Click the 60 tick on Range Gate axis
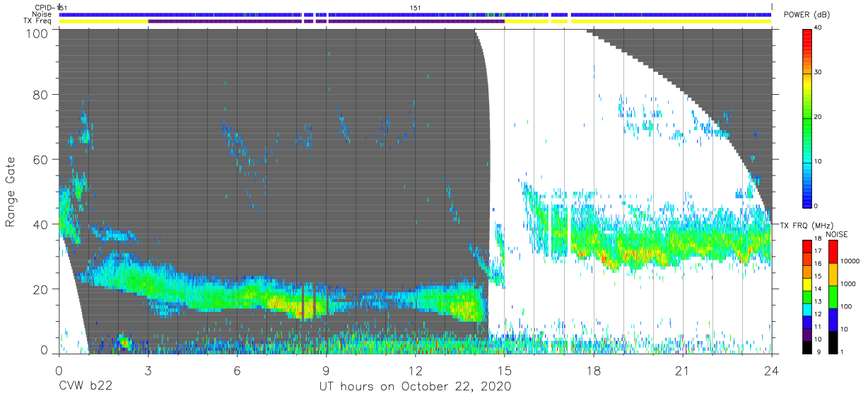 (41, 159)
